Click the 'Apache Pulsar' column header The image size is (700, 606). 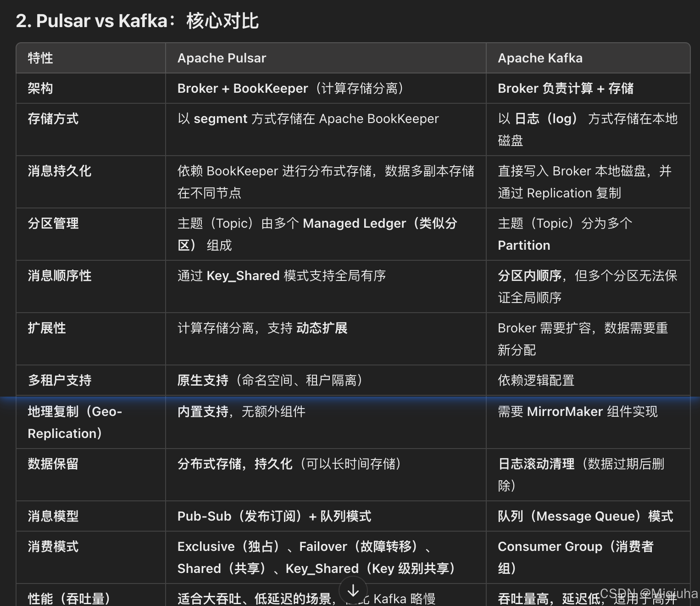(222, 58)
